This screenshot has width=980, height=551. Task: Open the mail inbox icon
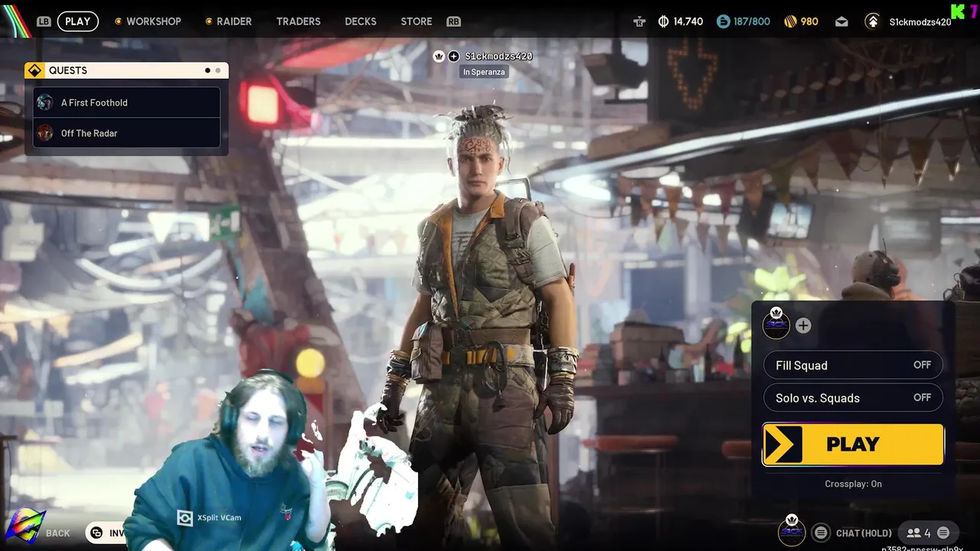click(x=841, y=21)
